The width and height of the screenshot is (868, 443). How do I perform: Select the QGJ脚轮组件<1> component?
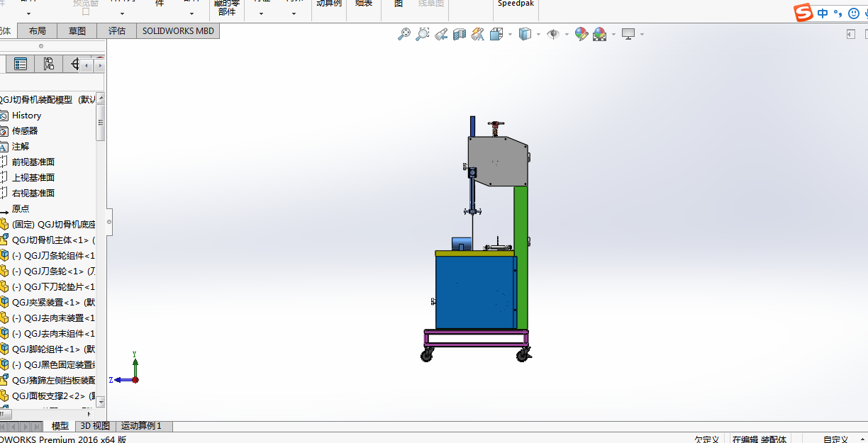53,349
